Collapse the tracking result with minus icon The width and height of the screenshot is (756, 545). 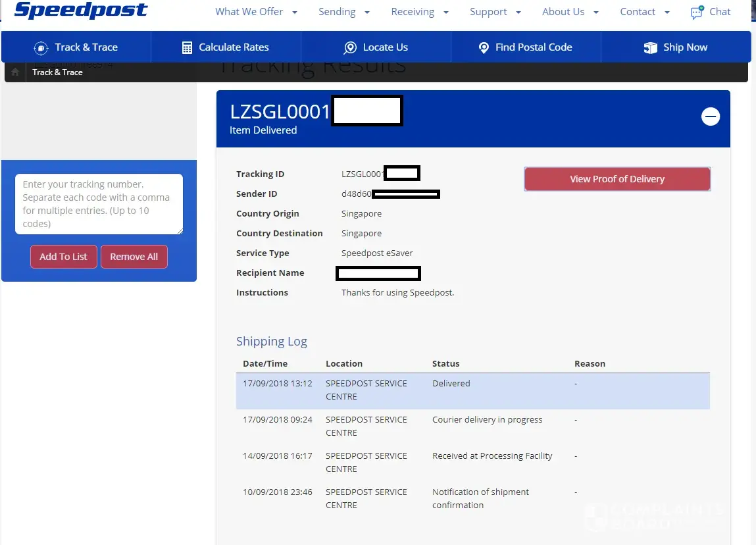pyautogui.click(x=711, y=117)
